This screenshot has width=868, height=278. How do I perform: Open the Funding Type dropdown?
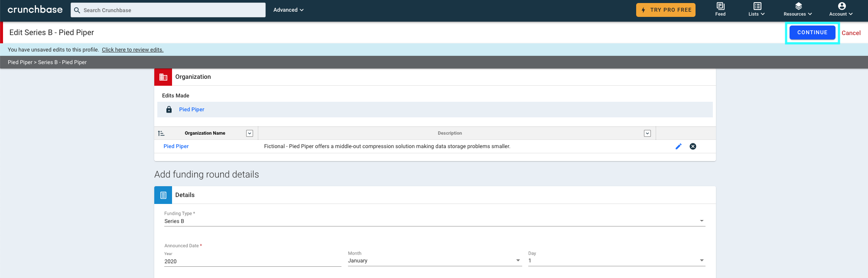click(435, 221)
